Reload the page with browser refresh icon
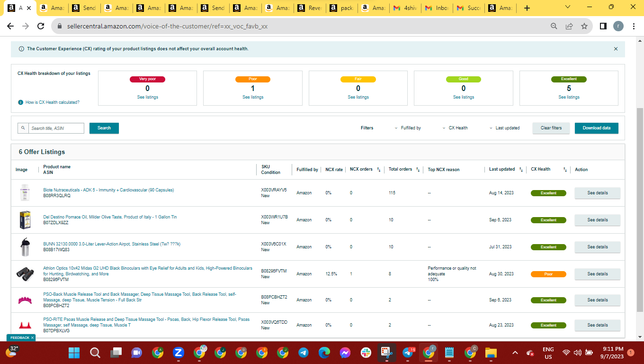The width and height of the screenshot is (644, 364). (41, 27)
